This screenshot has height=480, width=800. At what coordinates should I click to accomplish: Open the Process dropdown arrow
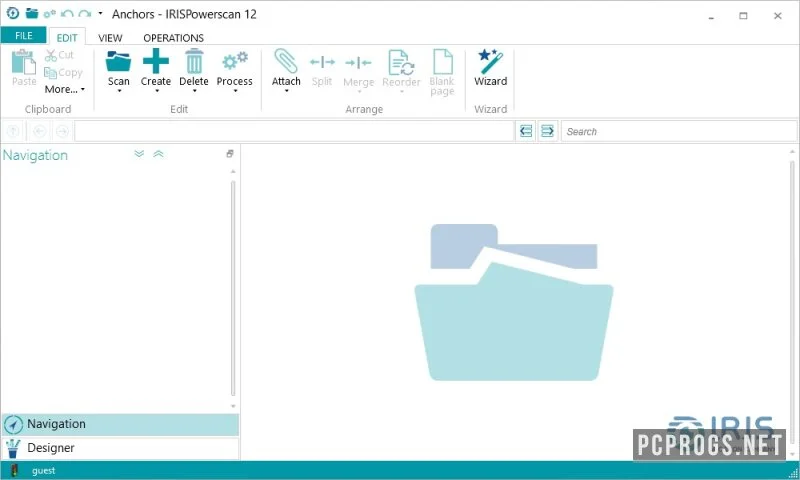[x=235, y=91]
